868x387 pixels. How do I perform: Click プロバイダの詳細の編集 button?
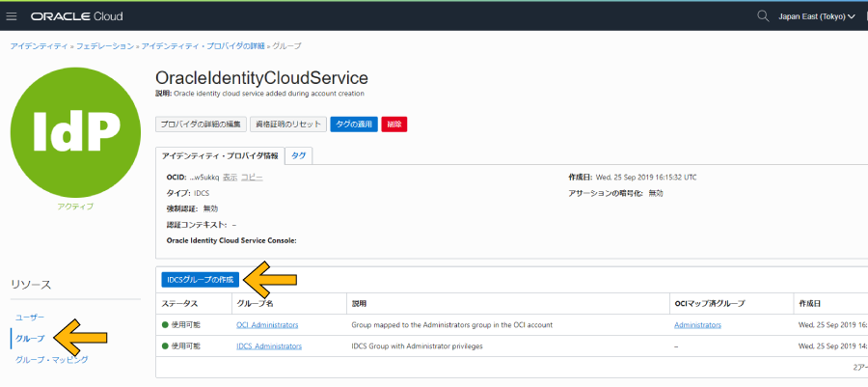point(201,124)
